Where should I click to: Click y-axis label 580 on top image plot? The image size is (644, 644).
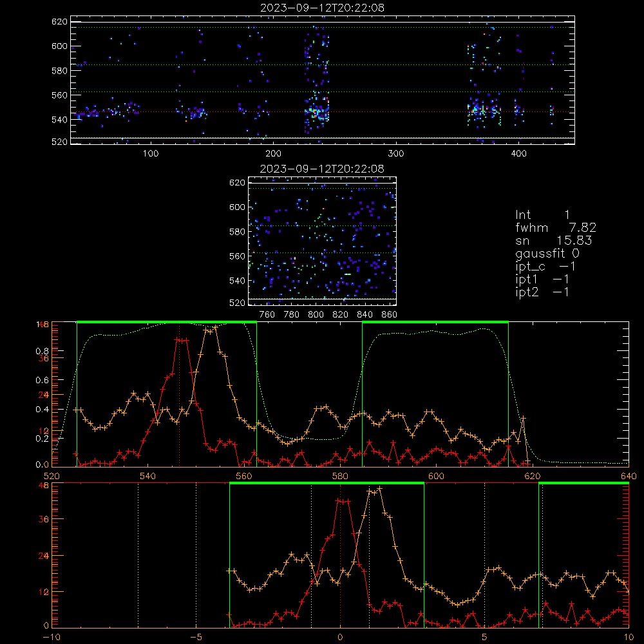[x=59, y=71]
